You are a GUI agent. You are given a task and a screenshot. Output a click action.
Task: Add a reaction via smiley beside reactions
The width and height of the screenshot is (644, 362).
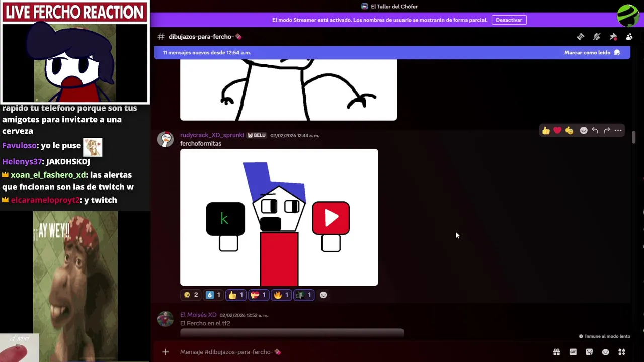324,295
